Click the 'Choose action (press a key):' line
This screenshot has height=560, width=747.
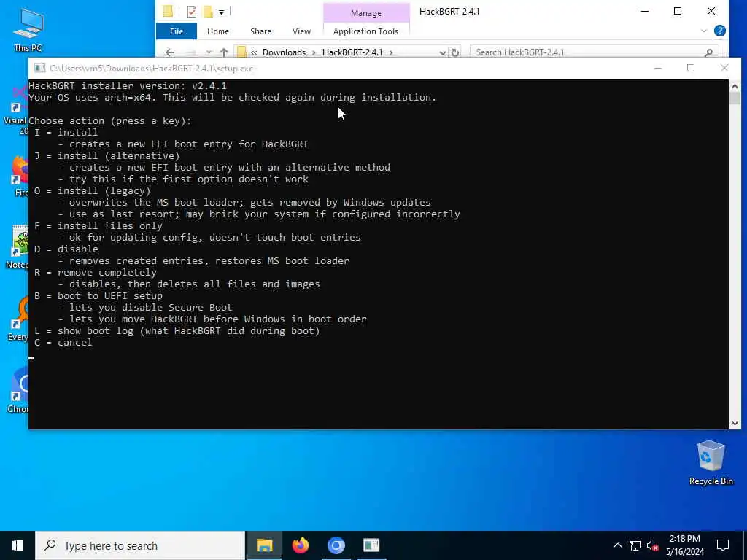(x=110, y=121)
